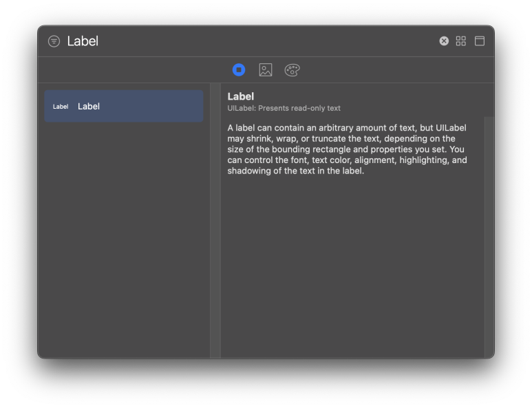Switch to grid view layout
Screen dimensions: 532x408
(x=460, y=41)
